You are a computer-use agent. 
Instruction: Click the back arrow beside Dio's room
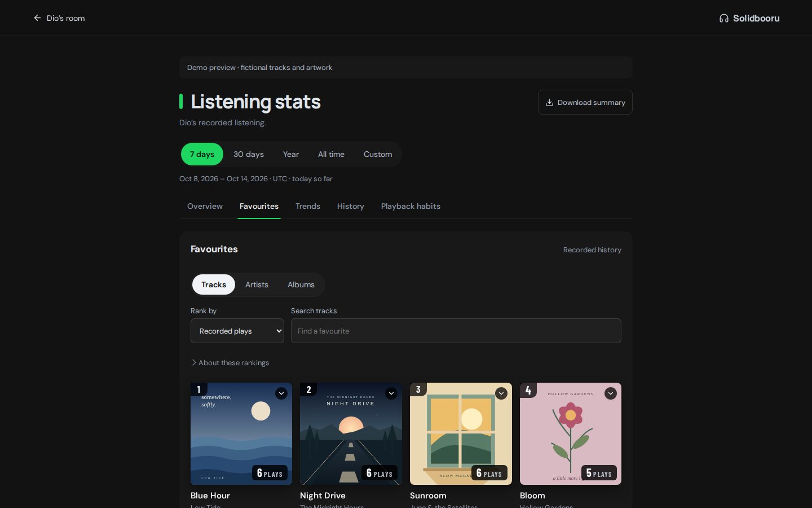37,18
